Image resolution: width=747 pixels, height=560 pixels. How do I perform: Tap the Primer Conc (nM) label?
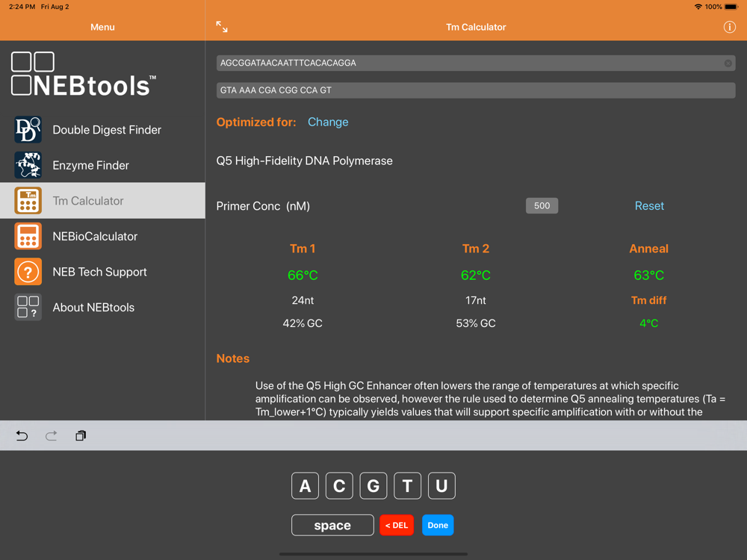263,206
